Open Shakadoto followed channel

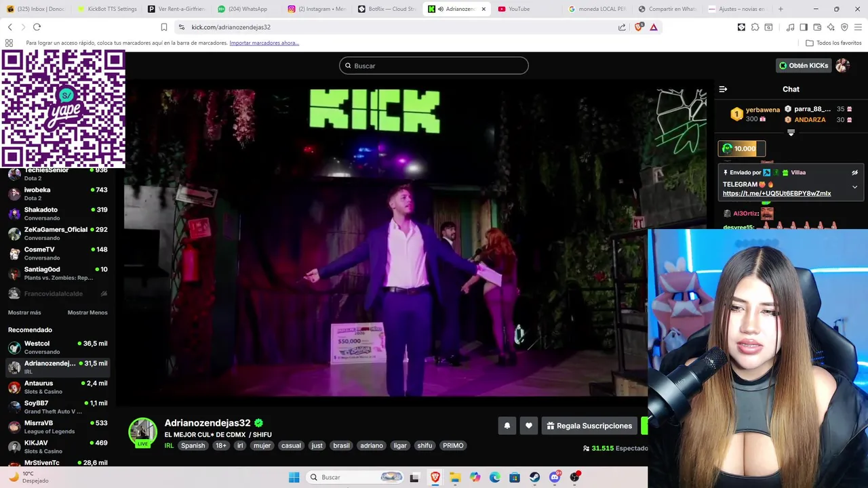[58, 213]
